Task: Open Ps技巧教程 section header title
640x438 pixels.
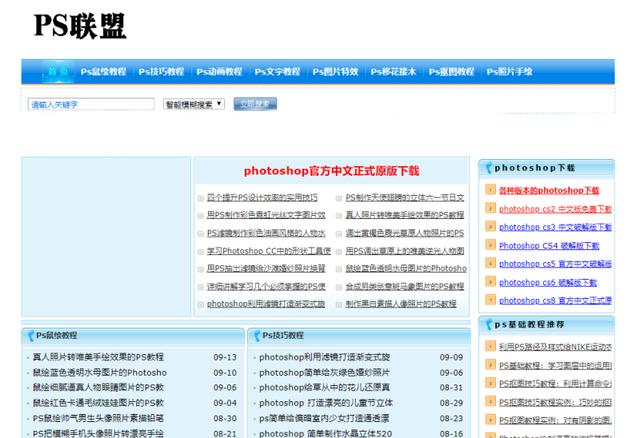Action: [283, 336]
